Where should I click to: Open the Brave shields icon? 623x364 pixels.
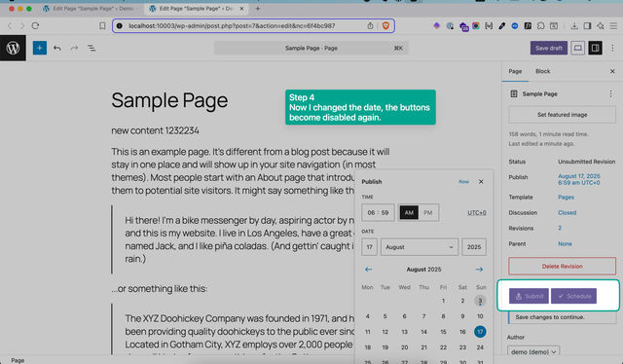[x=385, y=26]
